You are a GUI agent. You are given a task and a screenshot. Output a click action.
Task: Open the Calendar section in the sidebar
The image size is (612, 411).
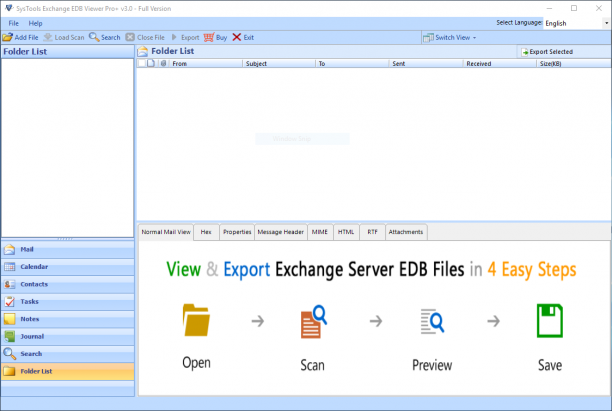(x=68, y=267)
